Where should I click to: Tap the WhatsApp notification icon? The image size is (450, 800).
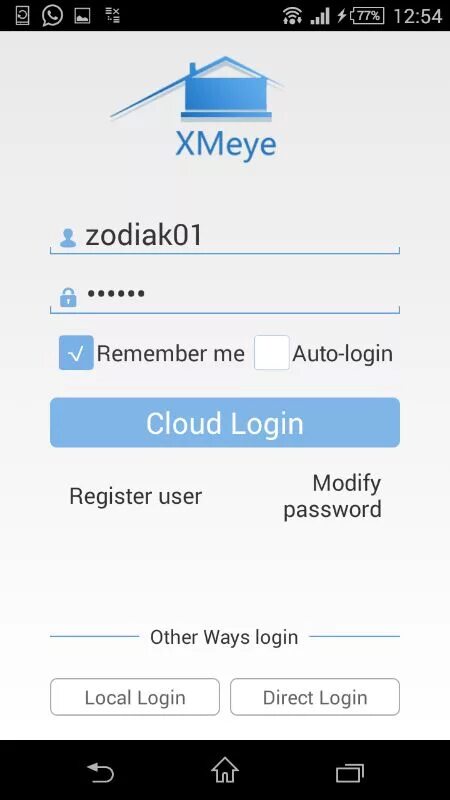point(53,16)
